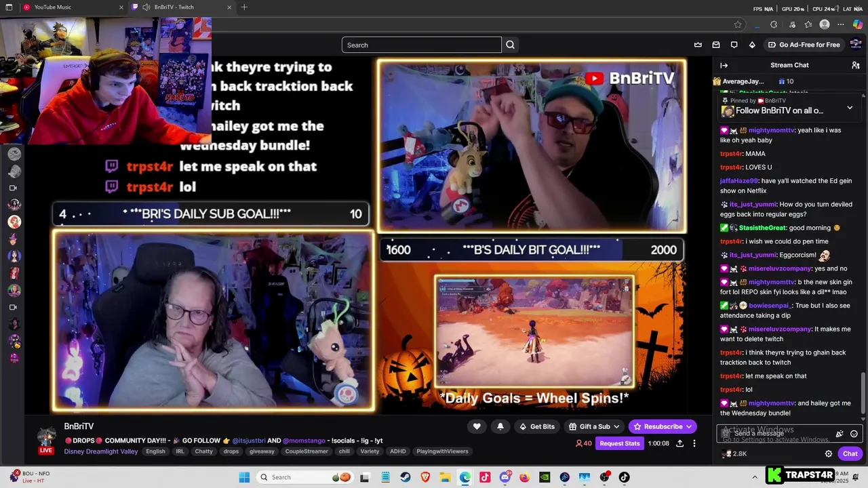
Task: Open Disney Dreamlight Valley category link
Action: [x=101, y=451]
